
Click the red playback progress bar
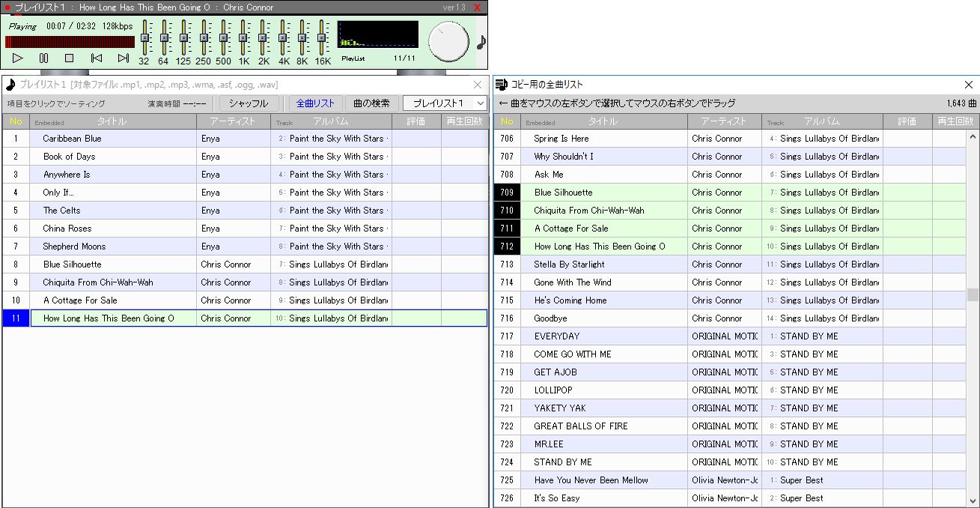70,42
